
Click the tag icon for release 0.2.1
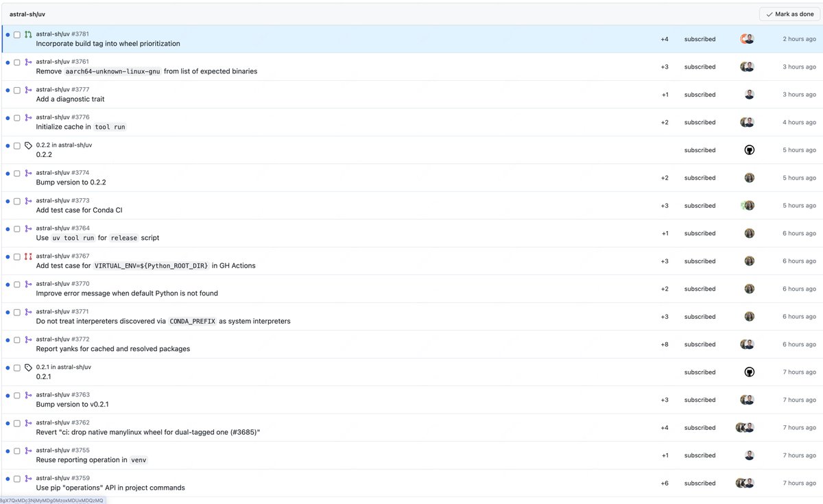(x=28, y=368)
